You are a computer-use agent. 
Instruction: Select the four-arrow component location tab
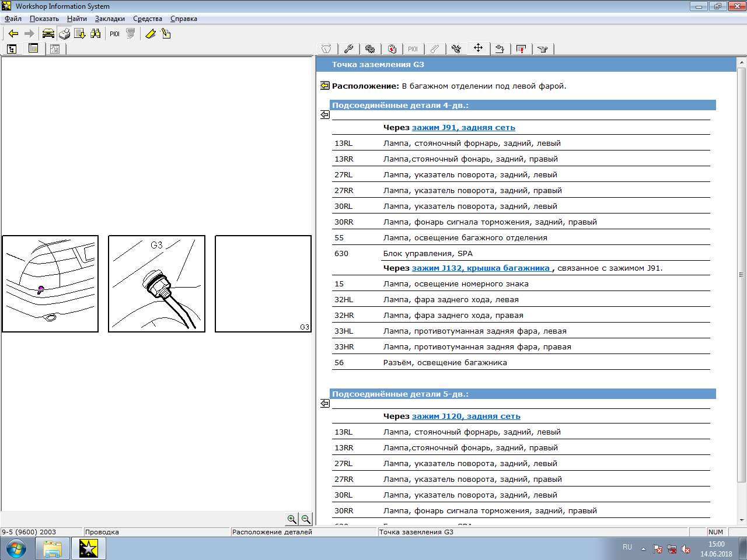pos(478,48)
